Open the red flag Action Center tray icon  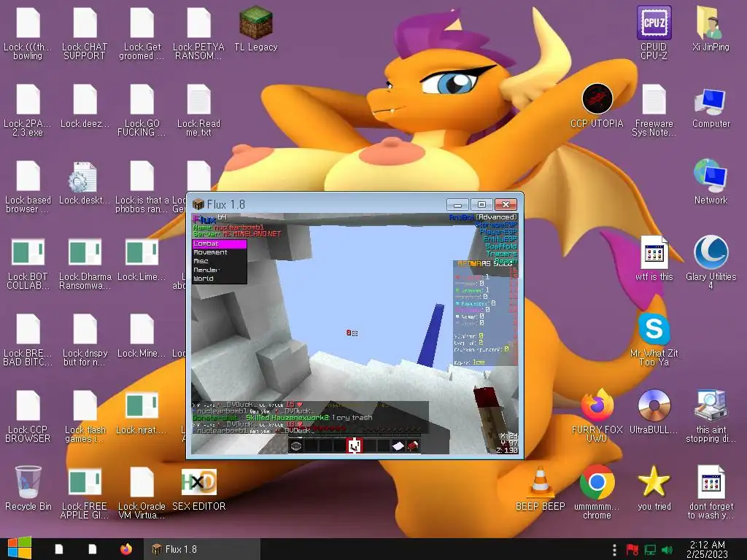632,550
